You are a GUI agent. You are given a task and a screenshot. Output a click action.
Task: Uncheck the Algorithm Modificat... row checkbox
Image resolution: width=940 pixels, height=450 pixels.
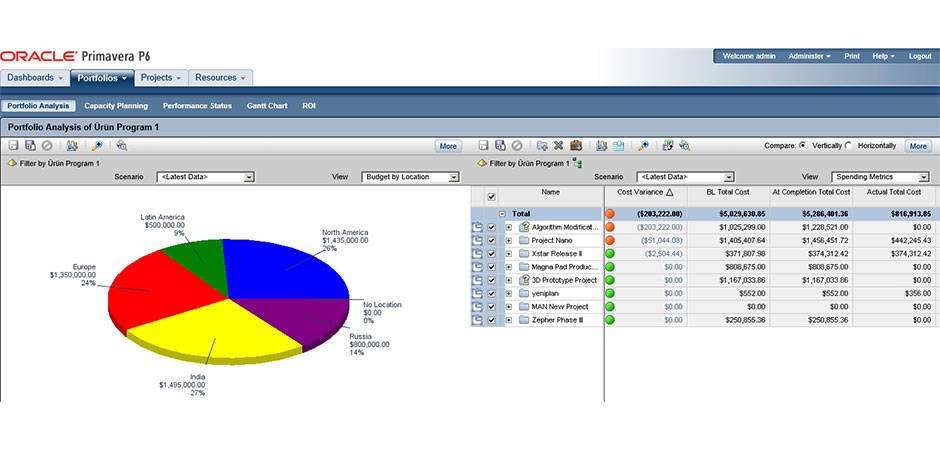click(x=492, y=227)
